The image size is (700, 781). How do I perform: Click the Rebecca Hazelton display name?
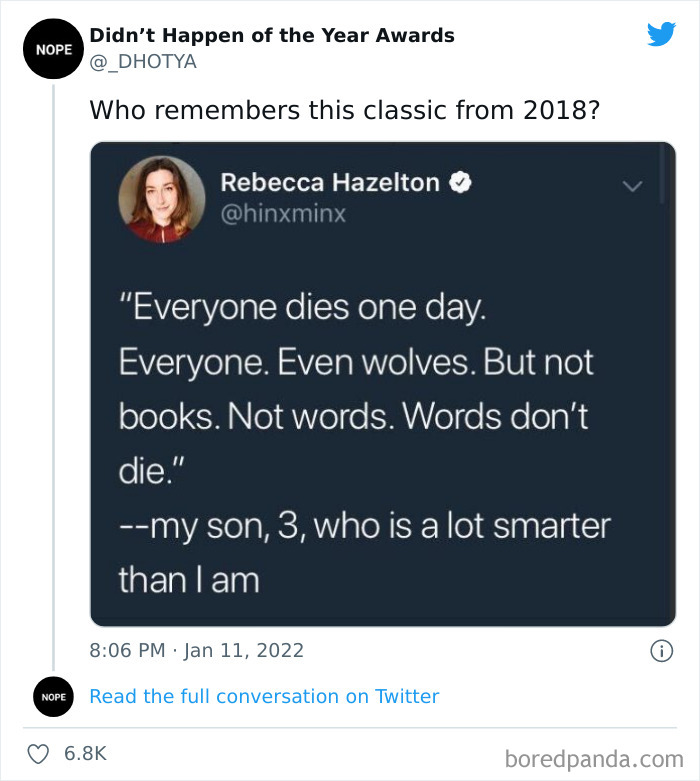[330, 183]
